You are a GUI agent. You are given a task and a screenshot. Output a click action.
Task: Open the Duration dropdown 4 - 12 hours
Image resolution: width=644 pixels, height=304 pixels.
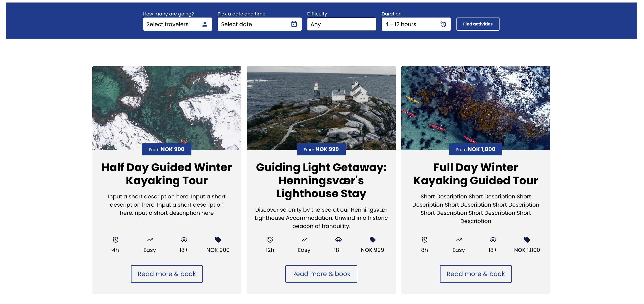(x=416, y=24)
